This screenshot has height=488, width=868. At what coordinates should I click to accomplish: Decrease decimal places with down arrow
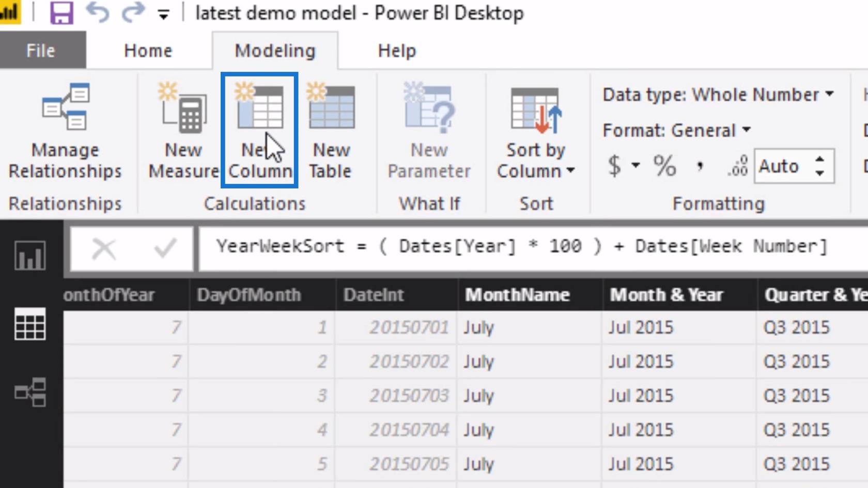click(820, 173)
